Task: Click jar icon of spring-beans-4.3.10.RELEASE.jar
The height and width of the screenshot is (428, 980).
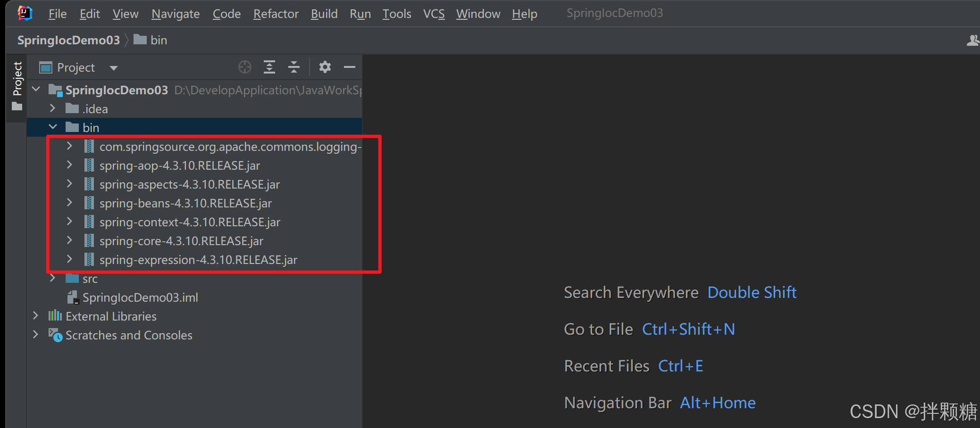Action: (89, 203)
